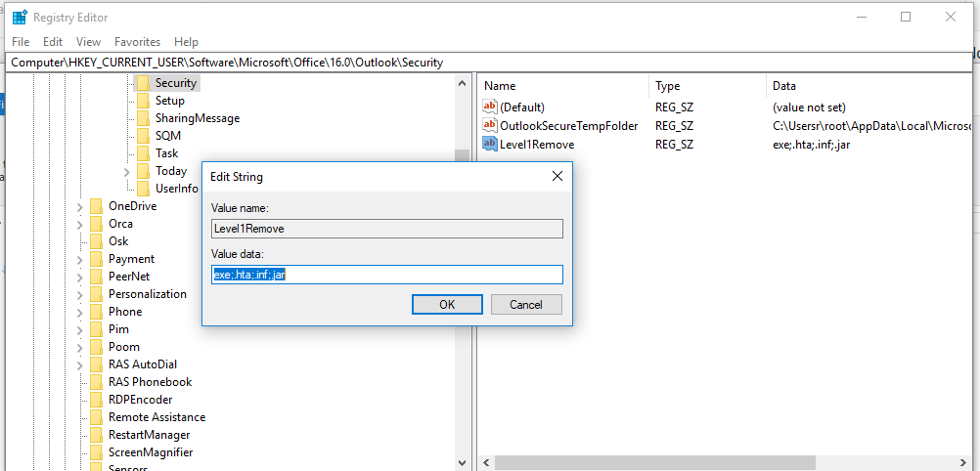Select the Phone folder icon
Image resolution: width=980 pixels, height=471 pixels.
(x=96, y=311)
